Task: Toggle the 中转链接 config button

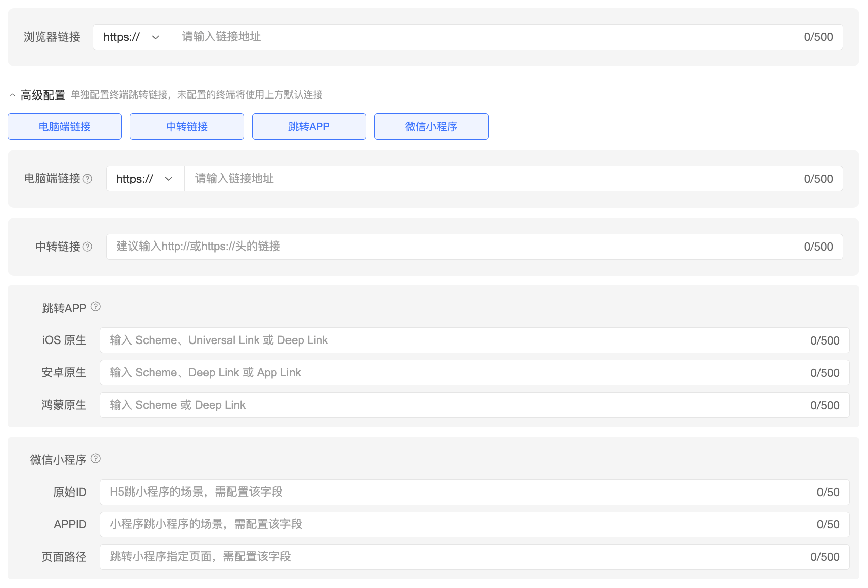Action: (x=187, y=126)
